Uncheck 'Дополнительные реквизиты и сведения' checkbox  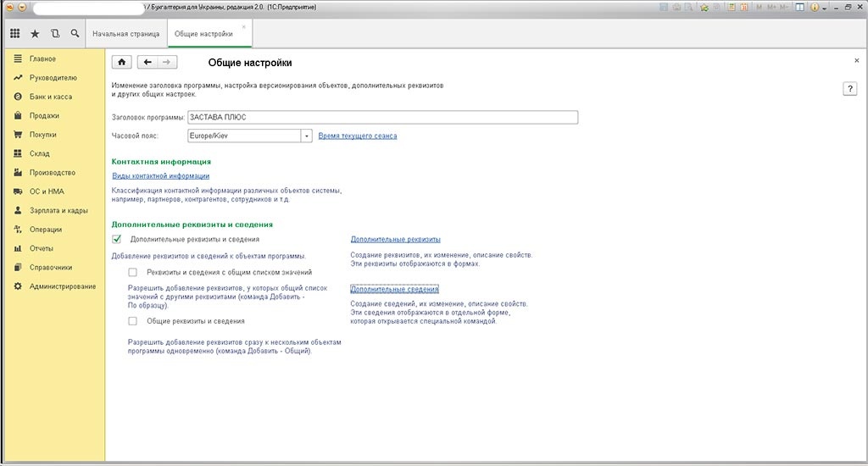tap(117, 240)
